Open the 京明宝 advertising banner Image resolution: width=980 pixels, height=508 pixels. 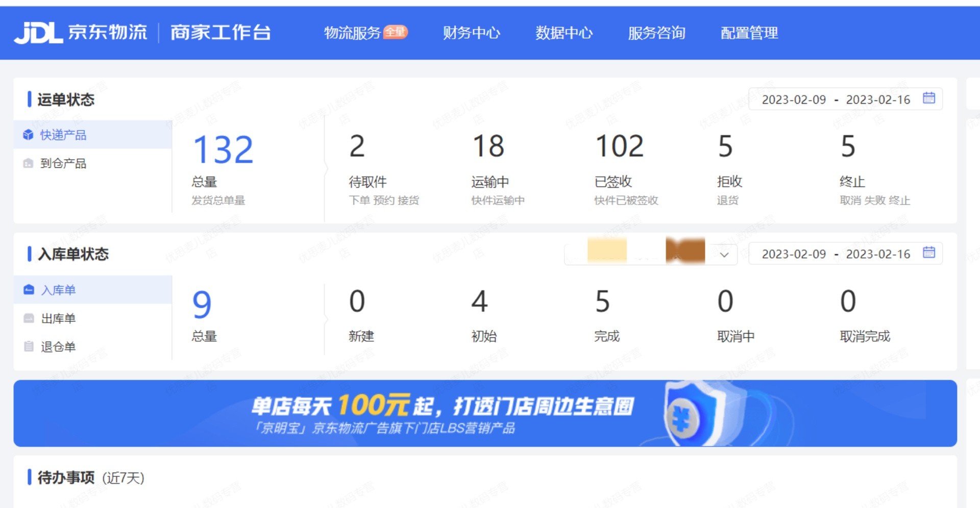(x=485, y=413)
